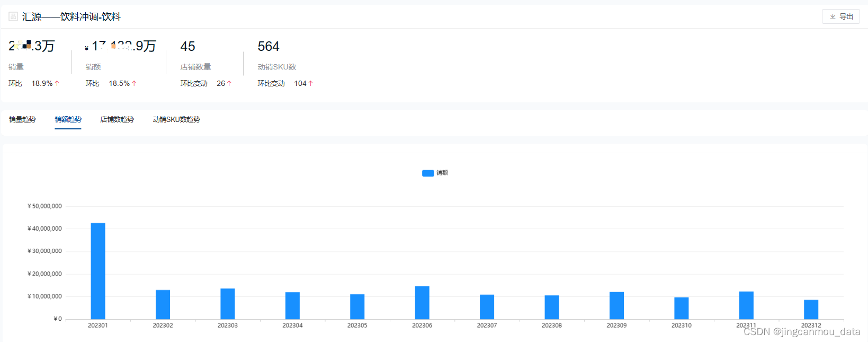868x342 pixels.
Task: Click the 汇源——饮料冲调-饮料 title text
Action: pos(71,17)
